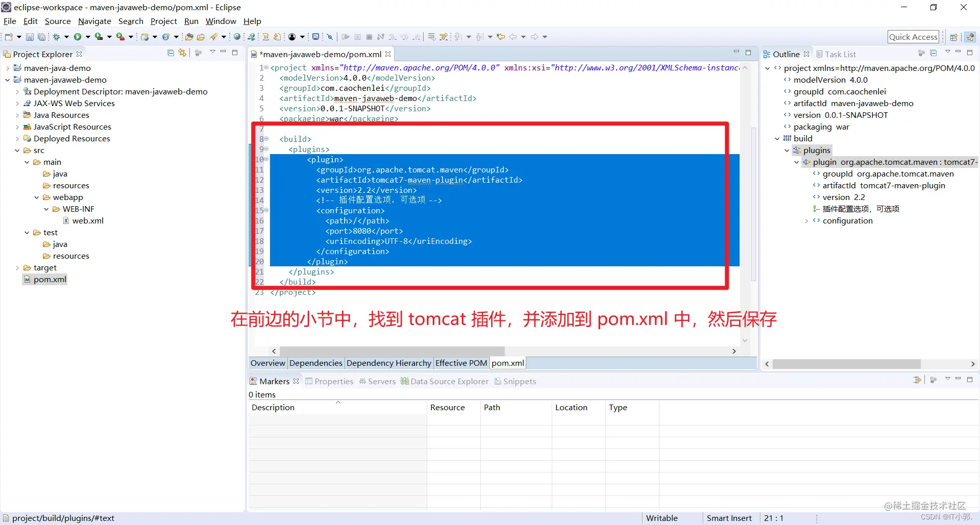The width and height of the screenshot is (980, 525).
Task: Collapse the build node in Outline
Action: click(777, 138)
